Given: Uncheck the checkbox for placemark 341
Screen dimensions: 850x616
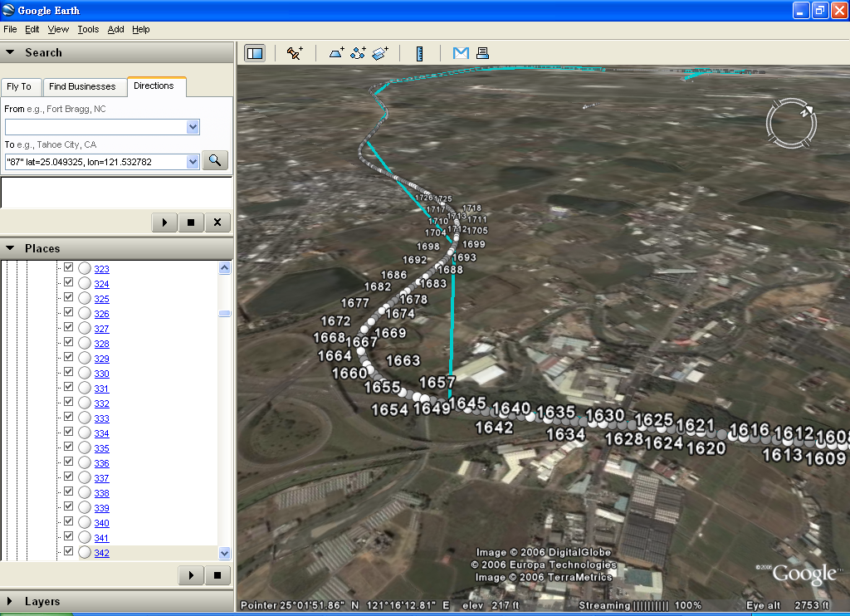Looking at the screenshot, I should coord(68,536).
